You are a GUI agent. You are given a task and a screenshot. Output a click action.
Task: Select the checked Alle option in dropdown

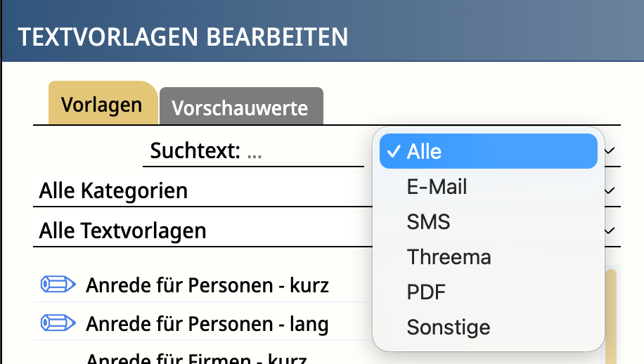489,151
